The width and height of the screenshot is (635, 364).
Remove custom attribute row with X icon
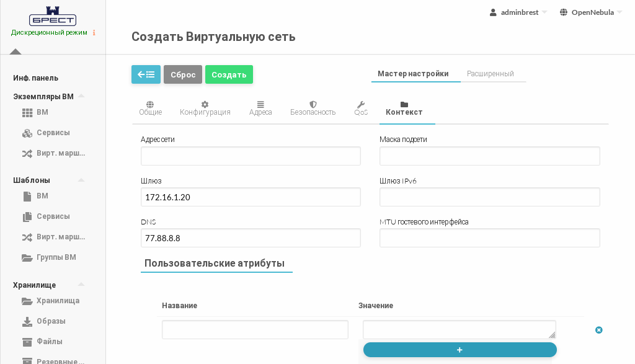(x=598, y=330)
